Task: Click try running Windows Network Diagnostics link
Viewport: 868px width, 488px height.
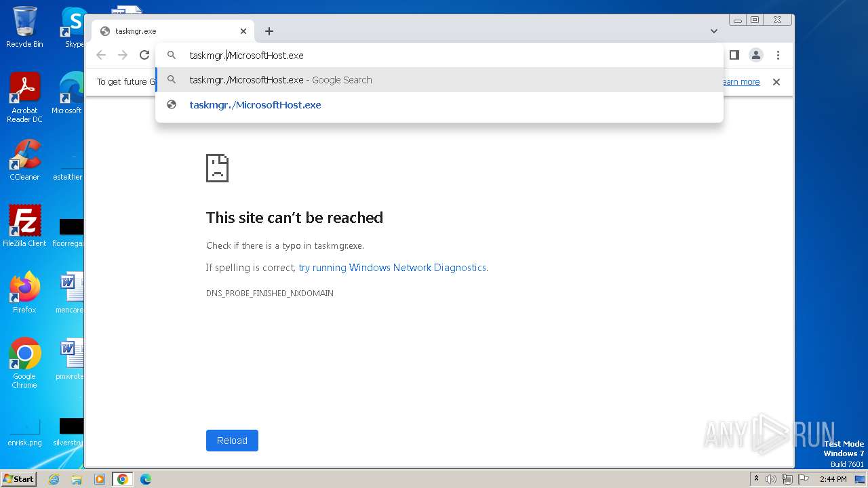Action: coord(393,268)
